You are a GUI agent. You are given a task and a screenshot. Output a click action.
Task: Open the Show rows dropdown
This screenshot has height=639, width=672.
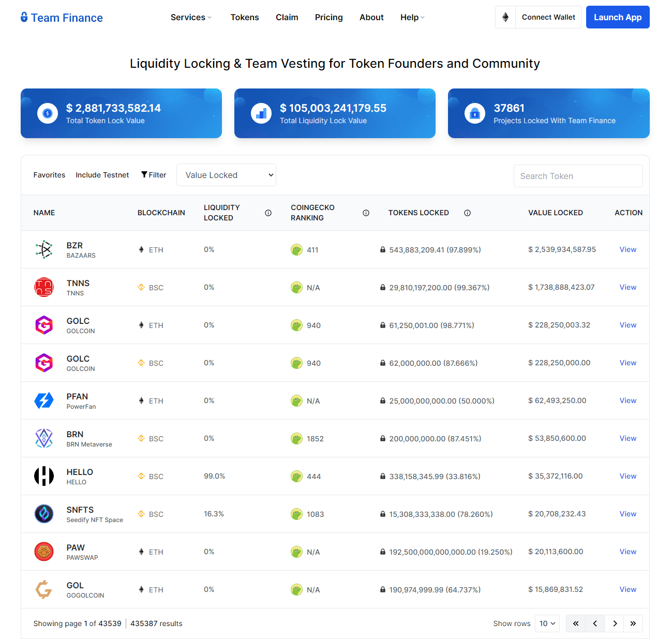coord(547,623)
